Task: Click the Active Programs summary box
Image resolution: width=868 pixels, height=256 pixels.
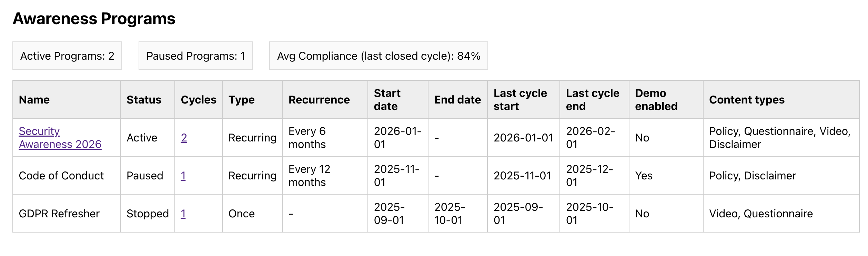Action: pyautogui.click(x=67, y=56)
